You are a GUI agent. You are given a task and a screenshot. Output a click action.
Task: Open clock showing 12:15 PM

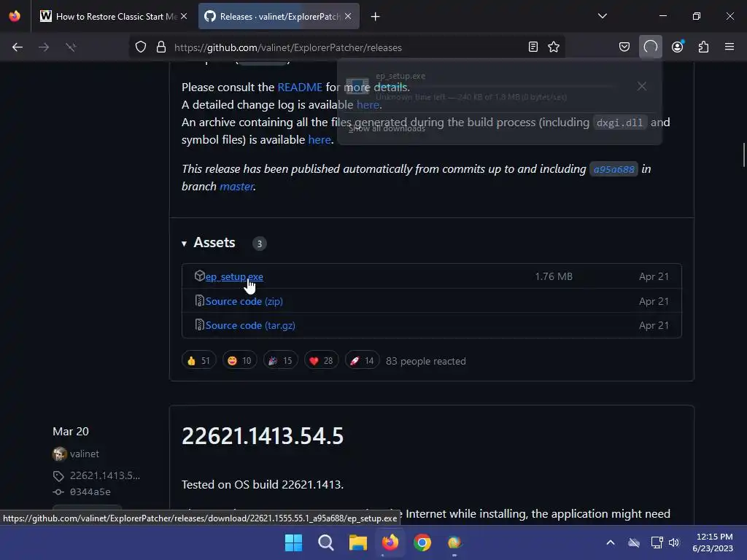pos(713,542)
